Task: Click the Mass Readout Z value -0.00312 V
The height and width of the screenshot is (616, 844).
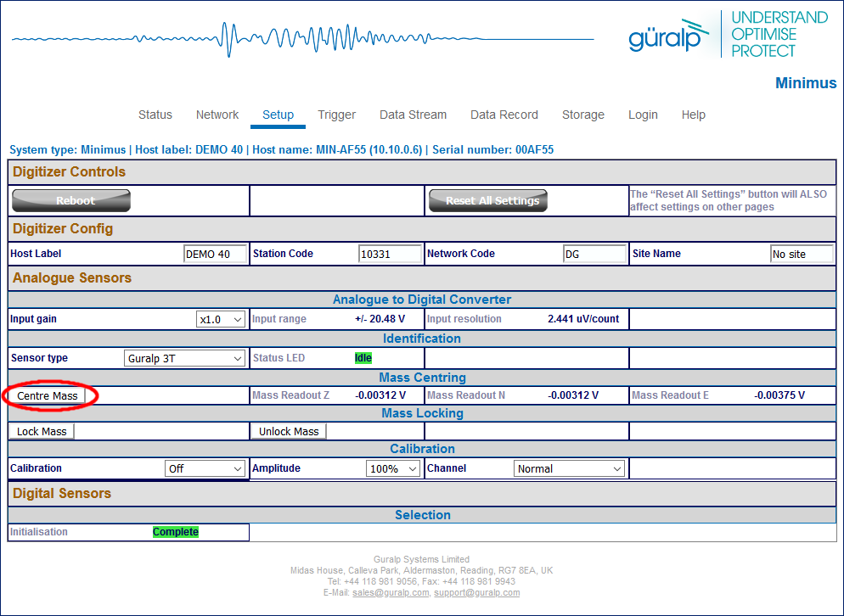Action: (380, 395)
